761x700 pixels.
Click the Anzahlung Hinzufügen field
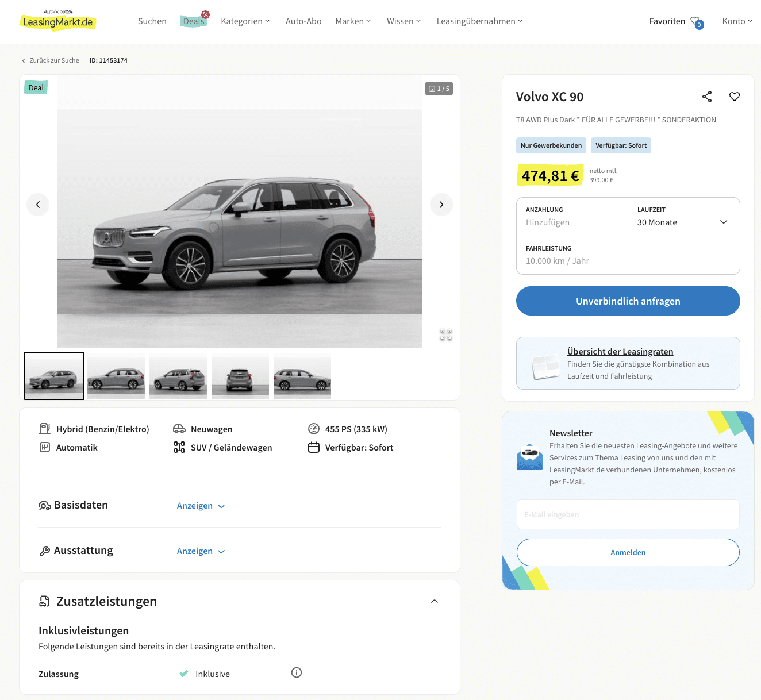[572, 217]
